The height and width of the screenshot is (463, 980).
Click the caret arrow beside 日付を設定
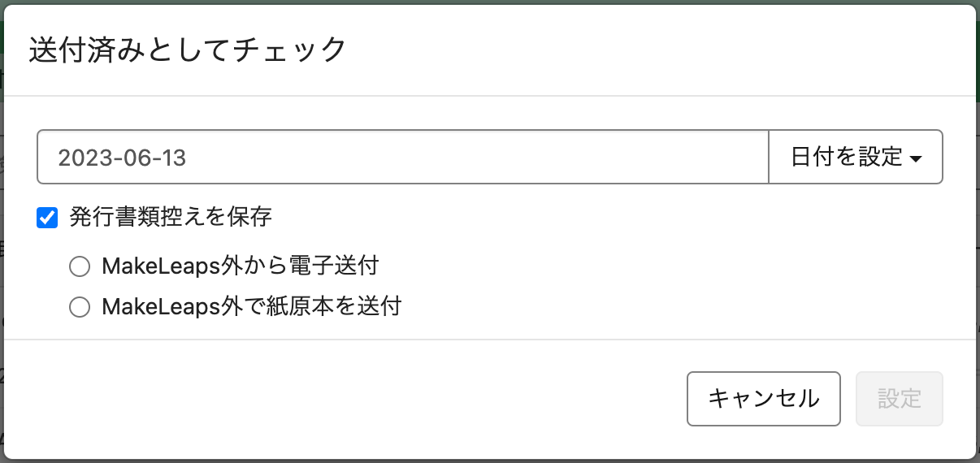[x=916, y=158]
